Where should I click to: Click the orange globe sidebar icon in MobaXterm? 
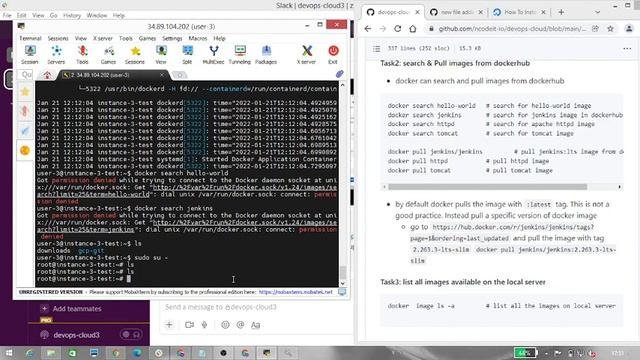coord(25,151)
